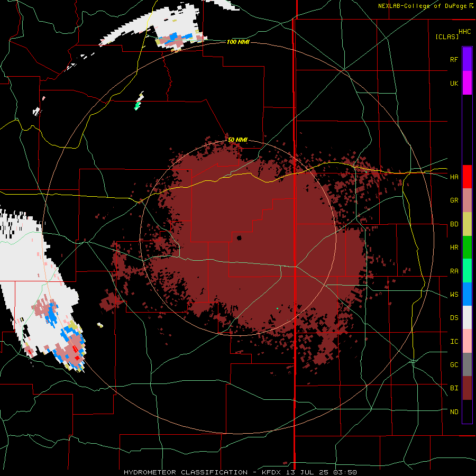476x476 pixels.
Task: Click the IC legend label
Action: [454, 342]
